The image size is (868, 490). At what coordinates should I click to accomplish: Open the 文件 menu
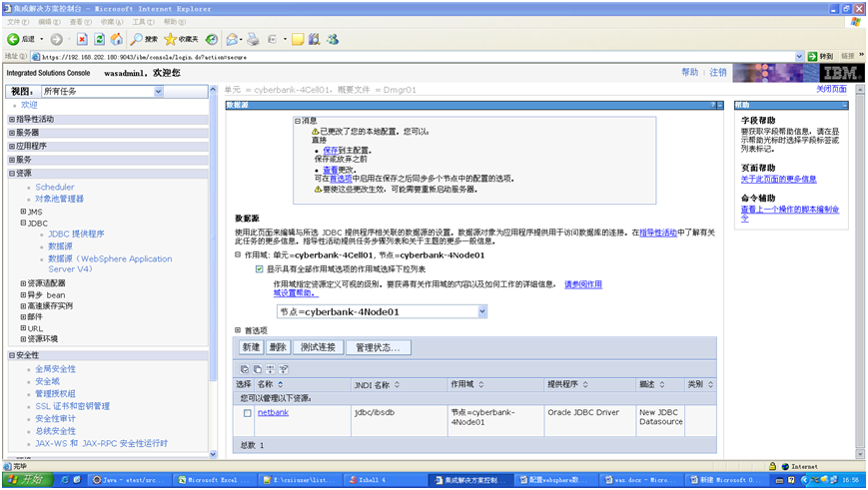click(18, 22)
